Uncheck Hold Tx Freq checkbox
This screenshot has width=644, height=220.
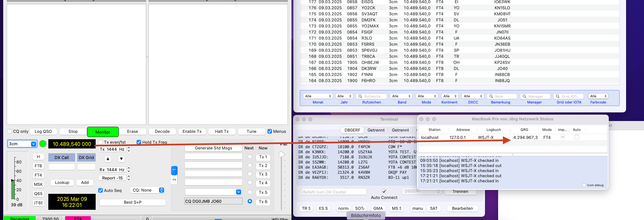pyautogui.click(x=139, y=142)
